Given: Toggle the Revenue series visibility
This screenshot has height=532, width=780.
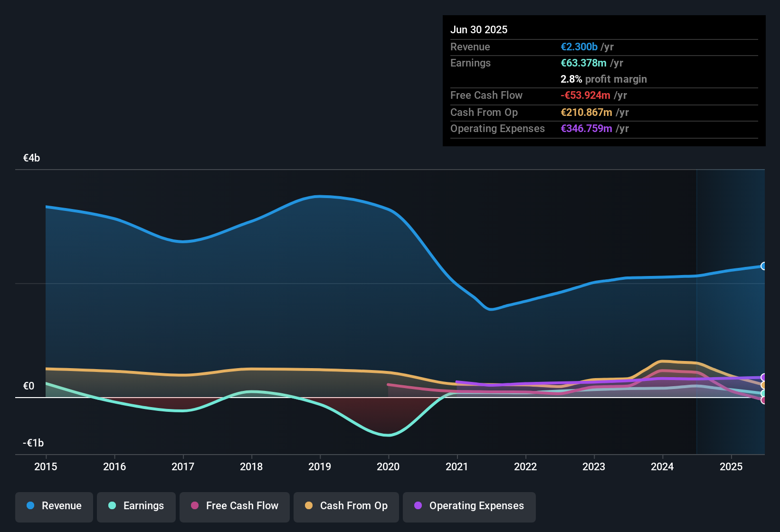Looking at the screenshot, I should tap(54, 507).
